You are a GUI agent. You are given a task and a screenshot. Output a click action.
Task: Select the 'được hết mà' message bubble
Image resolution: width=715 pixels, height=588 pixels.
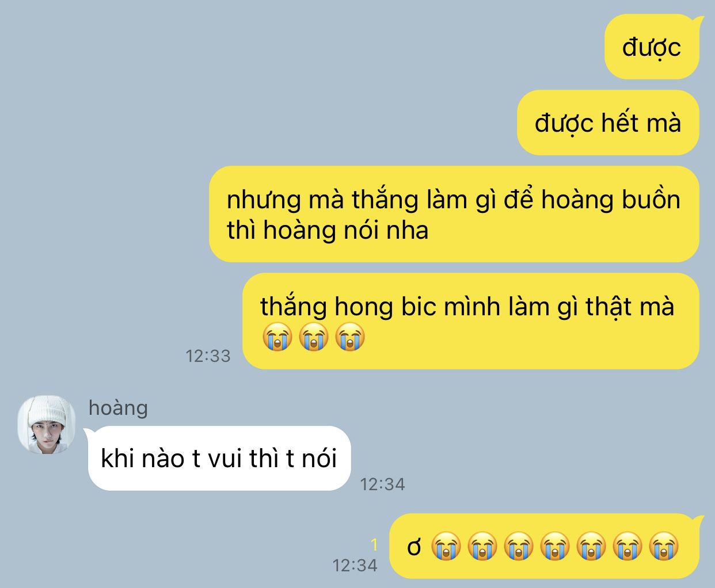click(608, 123)
